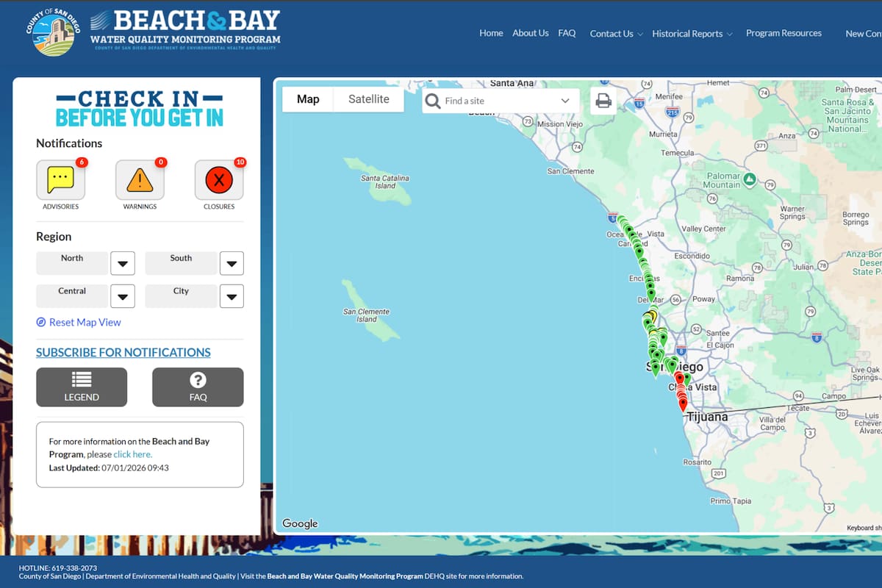Switch to the Satellite view tab
This screenshot has height=588, width=882.
(x=369, y=99)
